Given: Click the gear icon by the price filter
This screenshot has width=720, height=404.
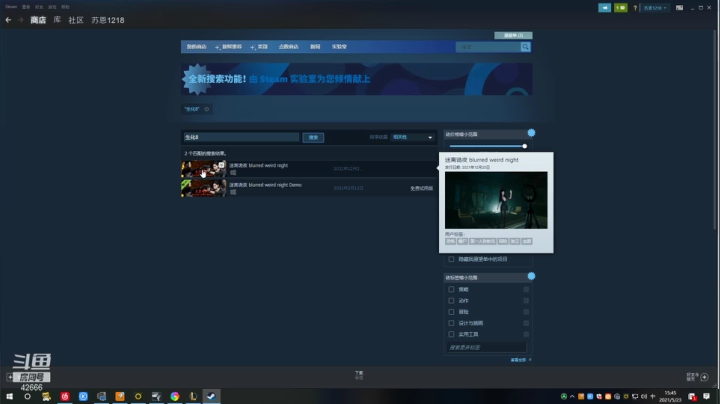Looking at the screenshot, I should [531, 133].
